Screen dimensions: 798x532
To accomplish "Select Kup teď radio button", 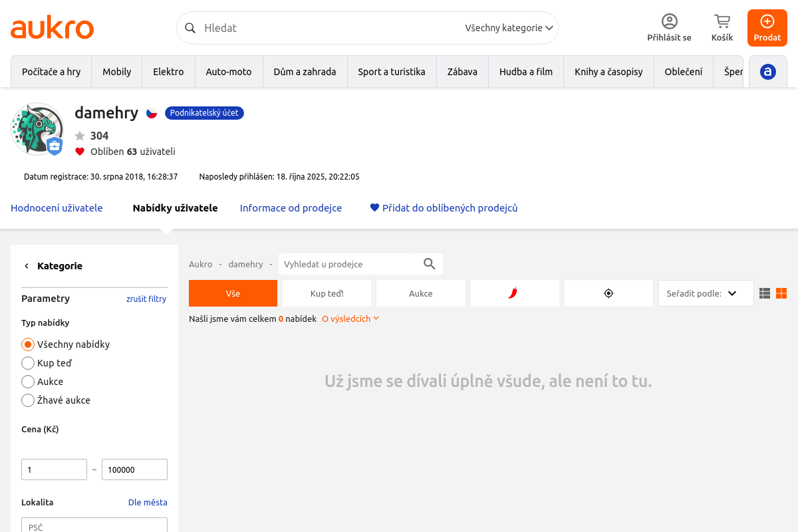I will click(28, 363).
